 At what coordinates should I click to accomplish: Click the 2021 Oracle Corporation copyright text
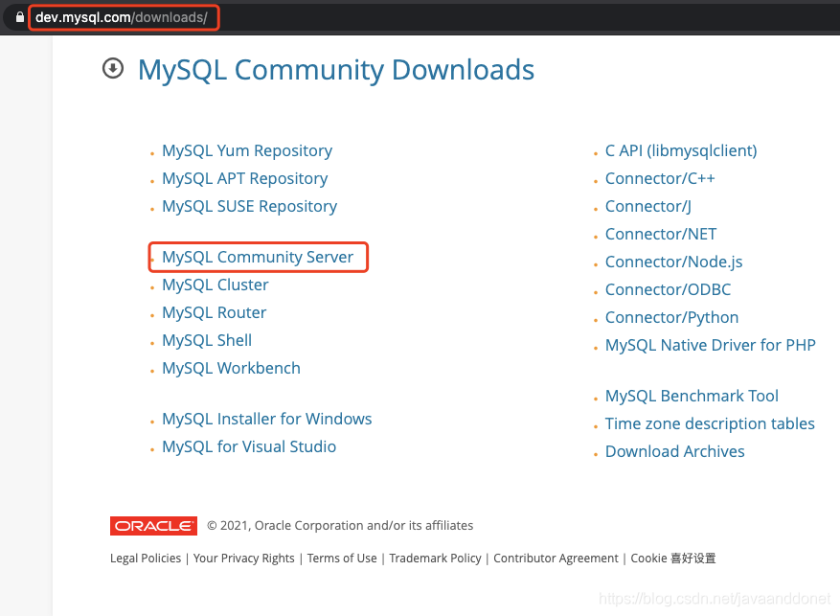[340, 526]
